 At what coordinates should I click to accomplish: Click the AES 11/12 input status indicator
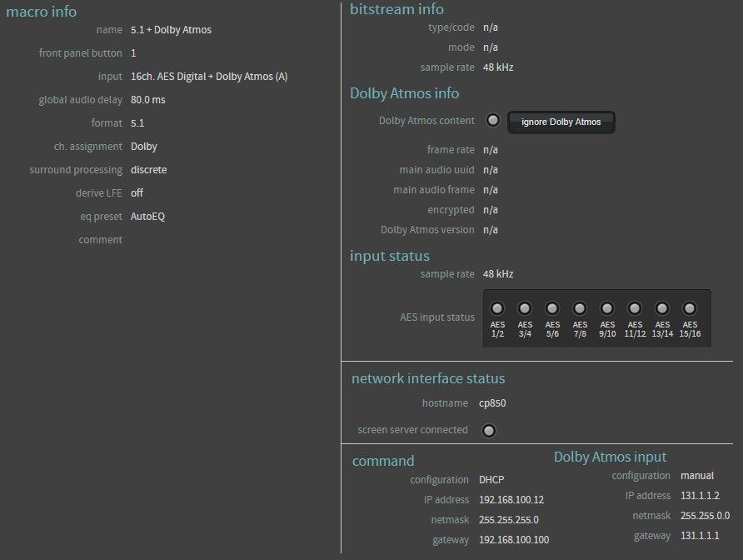(x=635, y=308)
